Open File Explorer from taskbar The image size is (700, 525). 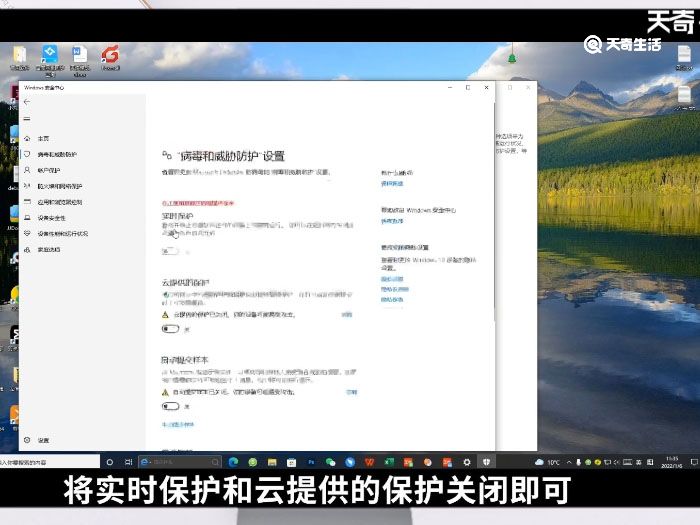[x=272, y=462]
